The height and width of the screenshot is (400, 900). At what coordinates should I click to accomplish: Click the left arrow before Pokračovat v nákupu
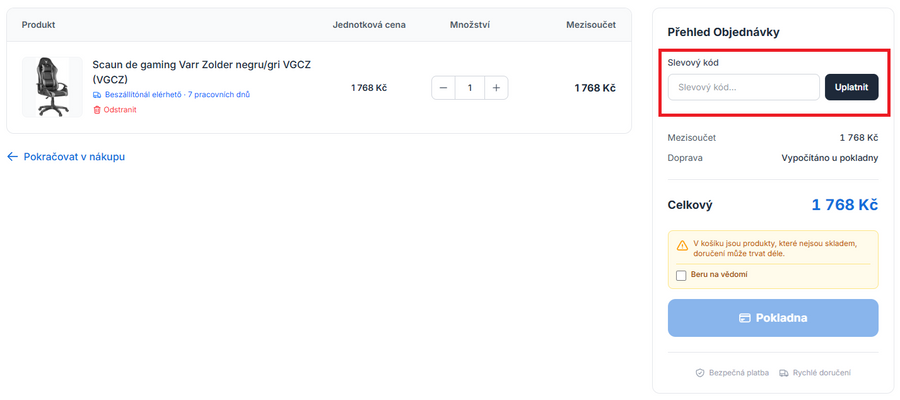13,157
